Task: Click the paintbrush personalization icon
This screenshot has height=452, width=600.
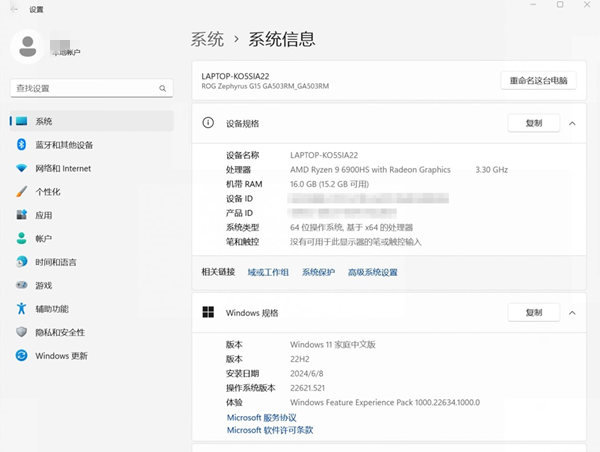Action: [21, 192]
